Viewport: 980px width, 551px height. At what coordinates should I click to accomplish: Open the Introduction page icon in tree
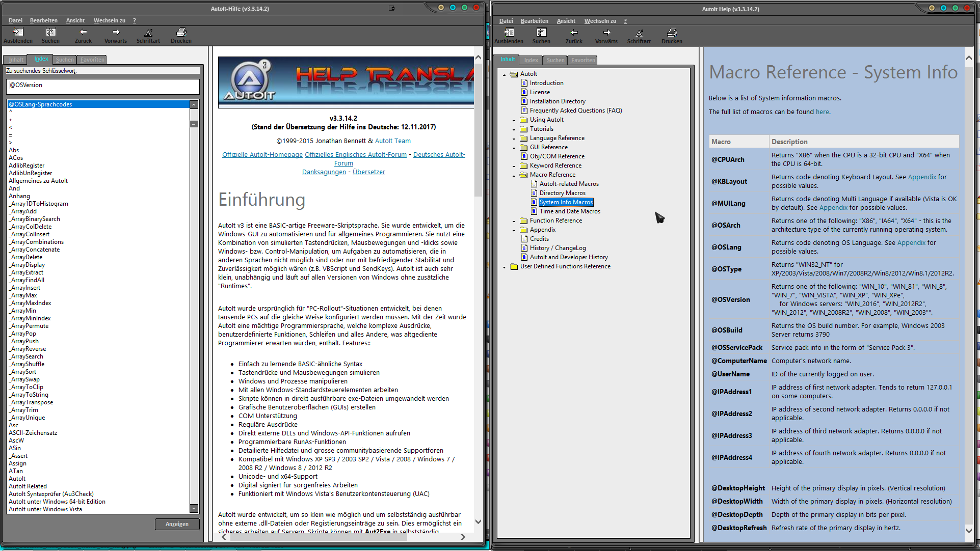(x=524, y=83)
